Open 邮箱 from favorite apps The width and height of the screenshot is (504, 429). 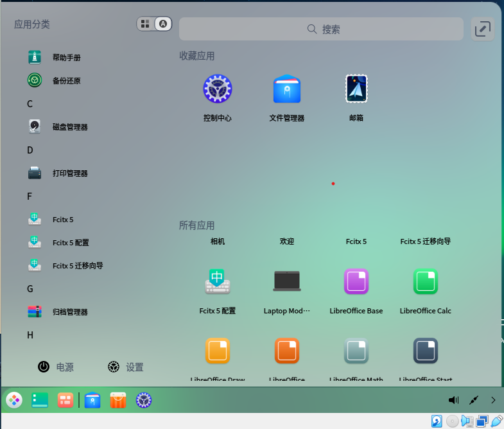(356, 98)
